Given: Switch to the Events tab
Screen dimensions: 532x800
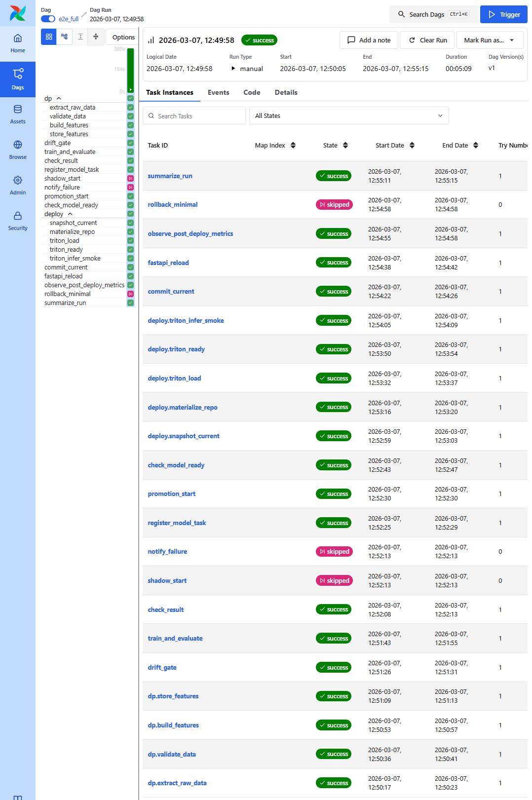Looking at the screenshot, I should [x=218, y=92].
